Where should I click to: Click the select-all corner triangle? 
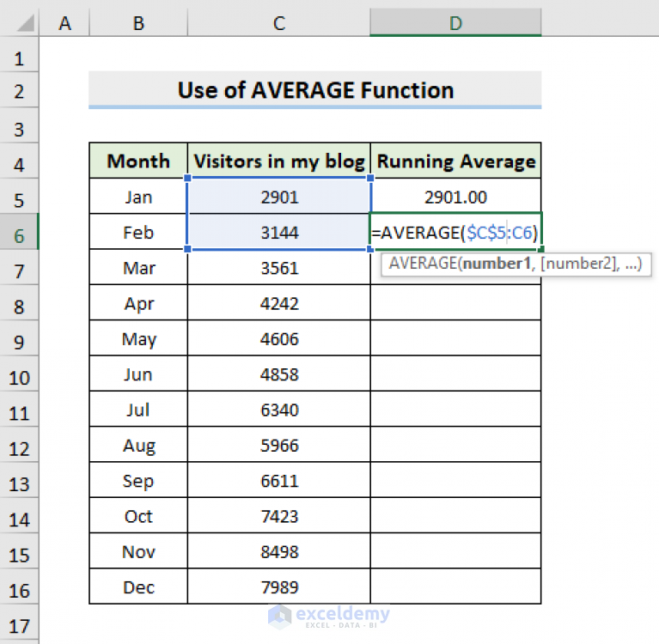[x=25, y=22]
